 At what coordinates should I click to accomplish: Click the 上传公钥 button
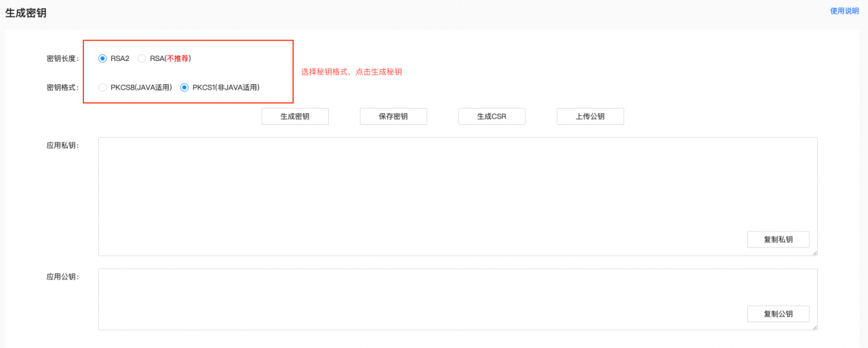[x=590, y=117]
